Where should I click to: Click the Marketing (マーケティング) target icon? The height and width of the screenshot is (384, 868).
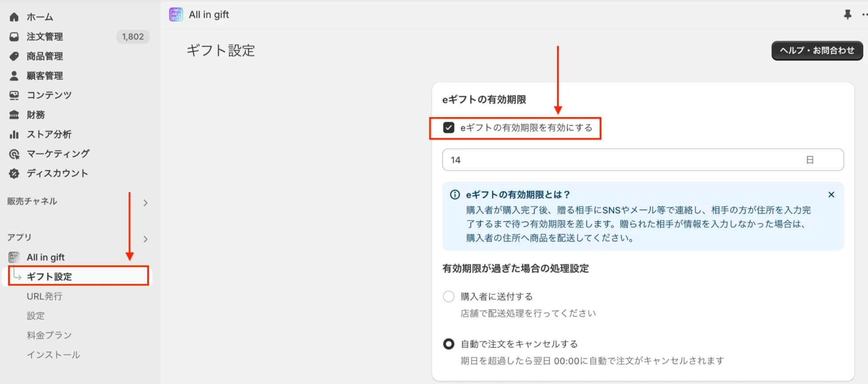pos(14,154)
